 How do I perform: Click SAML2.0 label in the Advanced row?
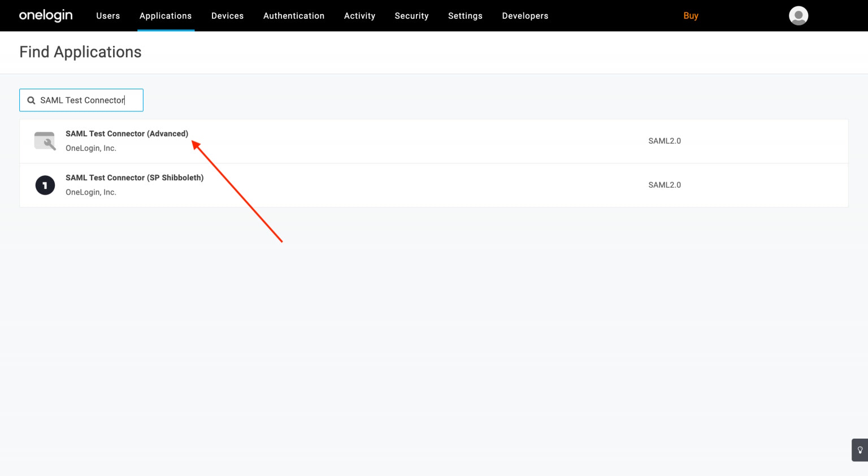coord(664,141)
